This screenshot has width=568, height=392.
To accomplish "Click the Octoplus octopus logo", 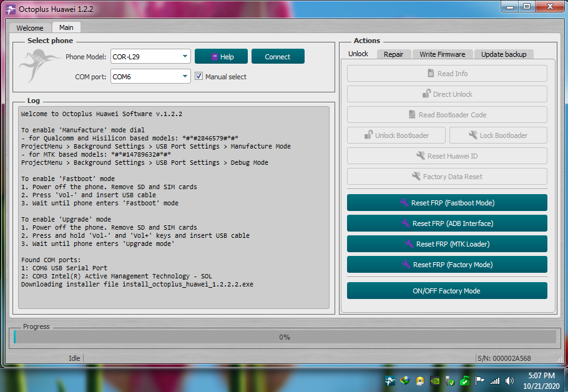I will [x=39, y=66].
